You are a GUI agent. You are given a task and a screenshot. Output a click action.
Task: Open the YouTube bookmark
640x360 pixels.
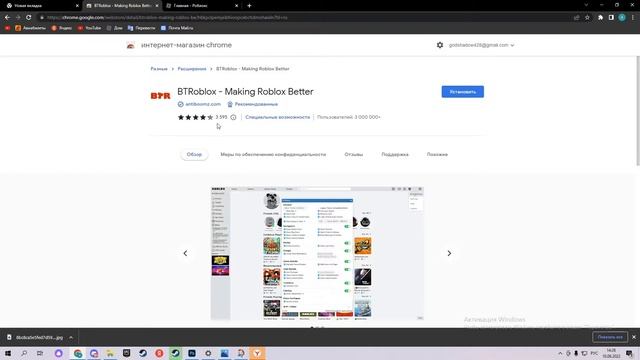point(89,28)
